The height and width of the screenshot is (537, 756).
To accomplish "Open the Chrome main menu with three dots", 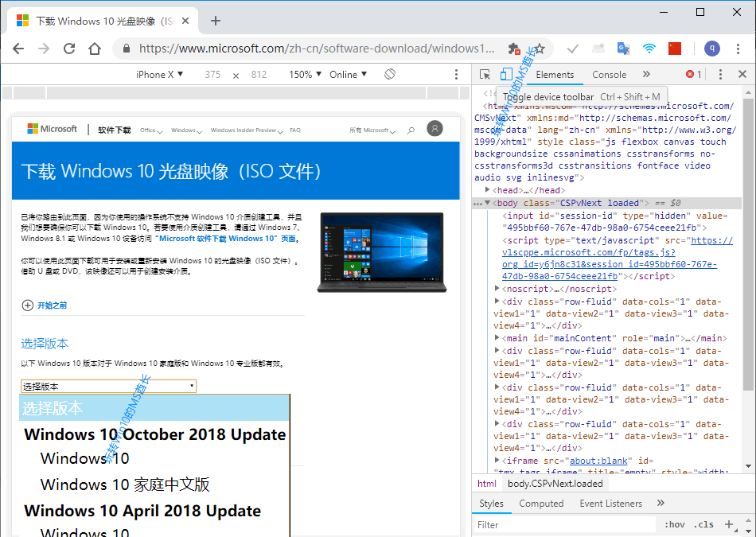I will (x=738, y=49).
